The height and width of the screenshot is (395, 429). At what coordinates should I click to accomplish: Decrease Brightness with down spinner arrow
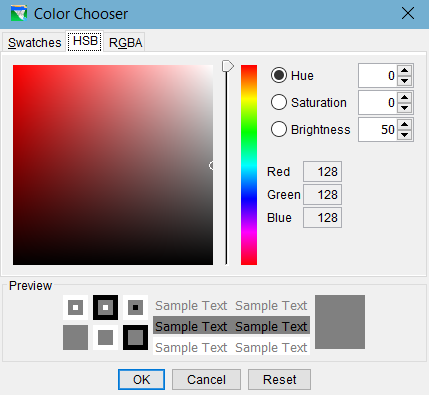[405, 135]
